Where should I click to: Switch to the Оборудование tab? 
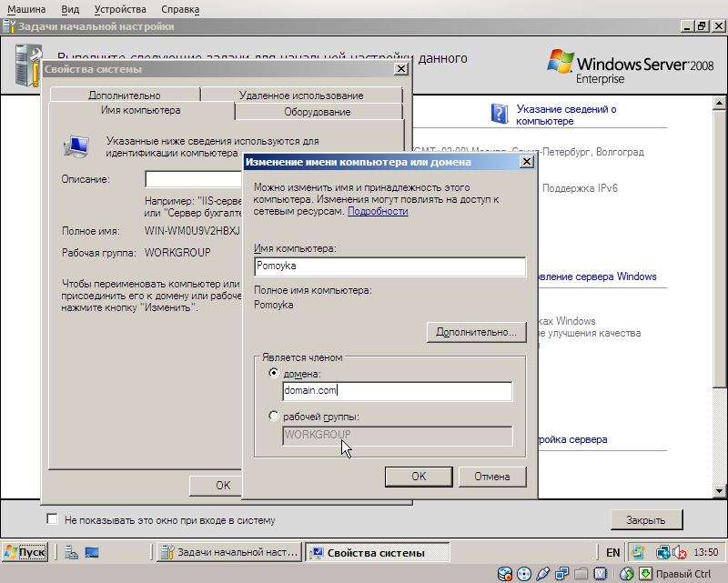coord(318,111)
